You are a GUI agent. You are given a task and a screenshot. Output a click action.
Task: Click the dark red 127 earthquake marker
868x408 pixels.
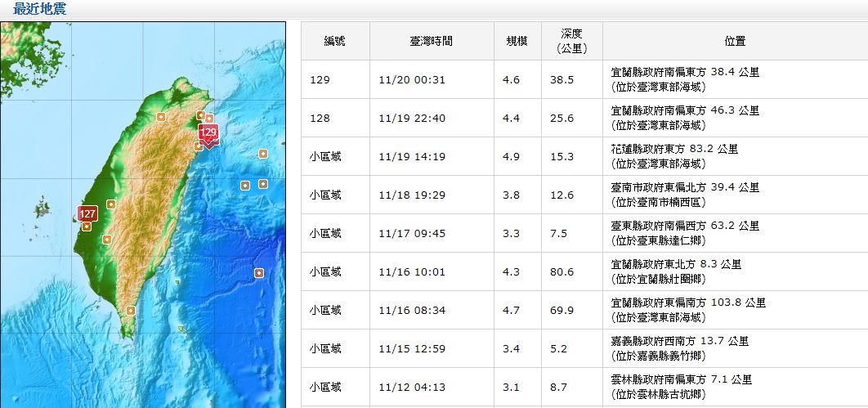pyautogui.click(x=87, y=213)
